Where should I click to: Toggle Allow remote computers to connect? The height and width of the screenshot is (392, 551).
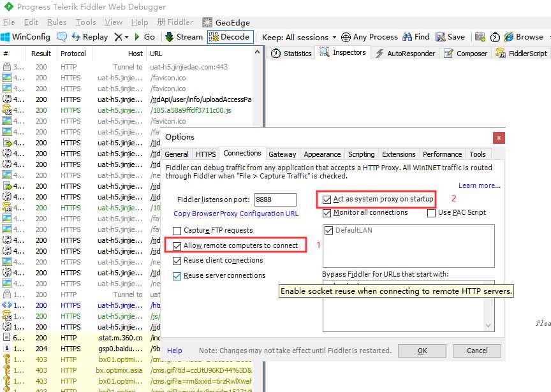click(177, 246)
